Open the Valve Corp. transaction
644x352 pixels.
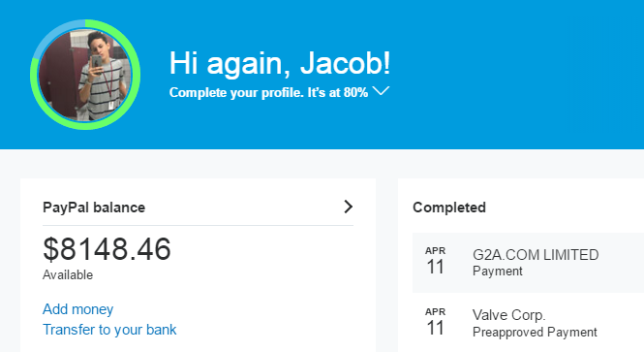[528, 323]
